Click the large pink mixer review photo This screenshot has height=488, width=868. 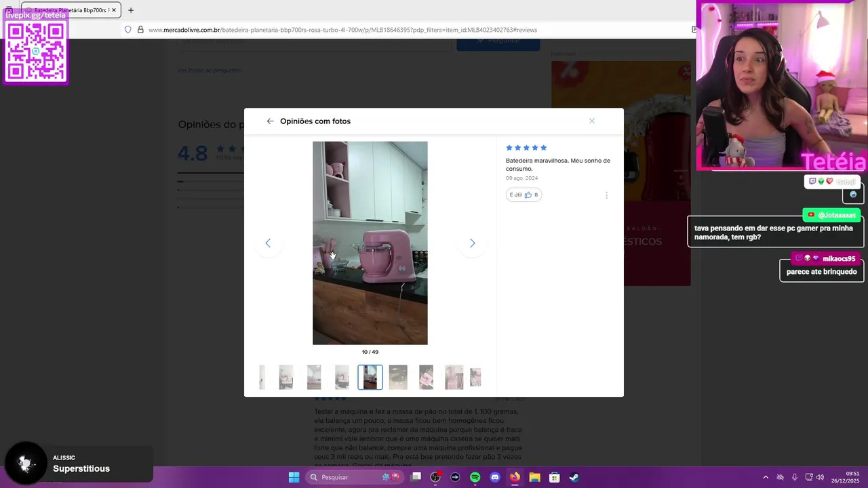pyautogui.click(x=370, y=243)
